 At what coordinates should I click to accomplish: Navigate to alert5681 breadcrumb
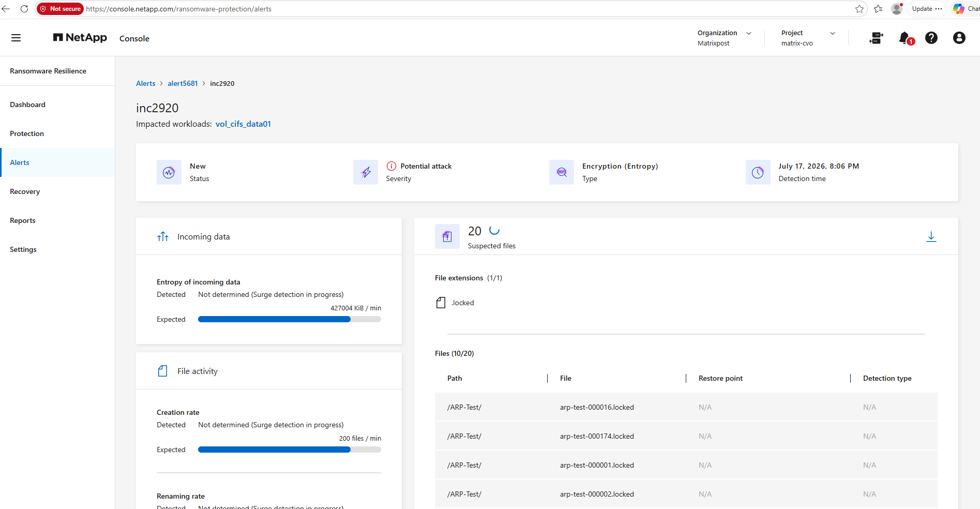[x=183, y=83]
